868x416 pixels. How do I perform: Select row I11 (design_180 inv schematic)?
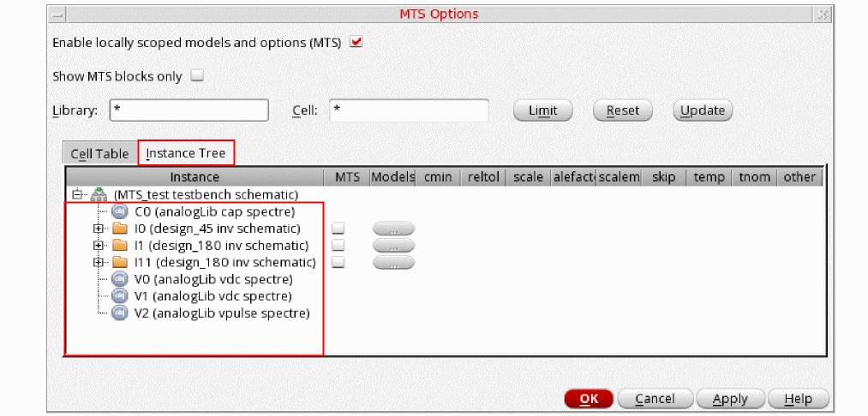pos(225,262)
